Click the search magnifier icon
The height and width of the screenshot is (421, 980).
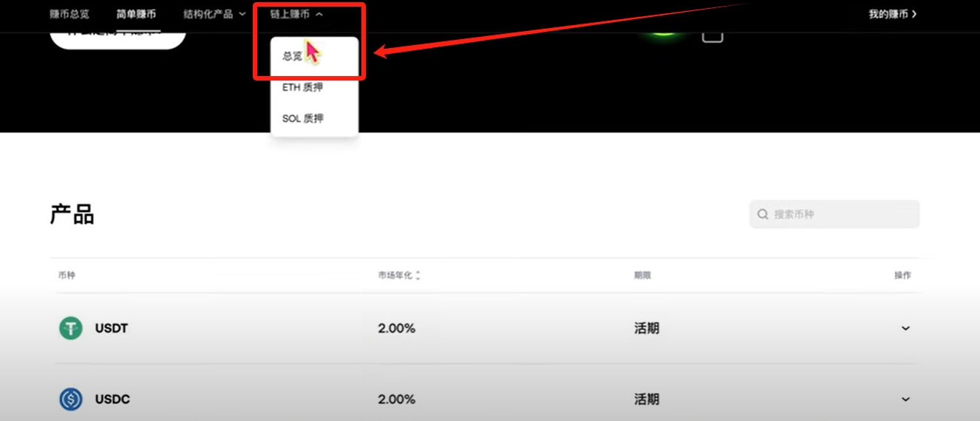[x=763, y=215]
